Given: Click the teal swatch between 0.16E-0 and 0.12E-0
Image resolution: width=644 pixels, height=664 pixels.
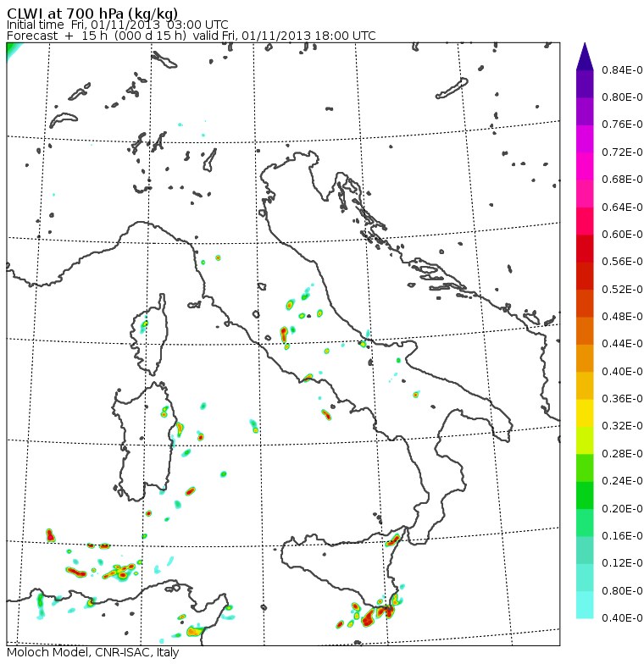Looking at the screenshot, I should (x=585, y=550).
